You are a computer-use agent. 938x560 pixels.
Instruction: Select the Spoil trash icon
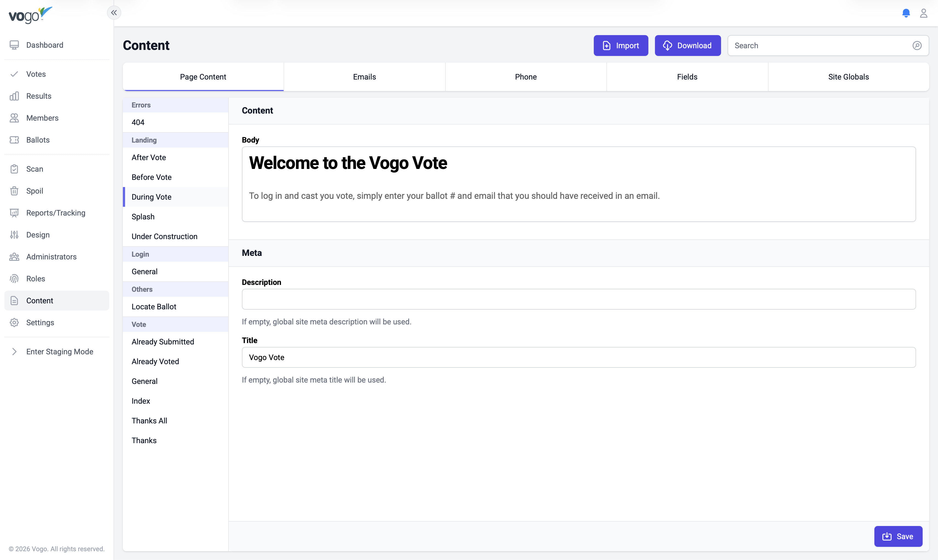click(x=14, y=191)
